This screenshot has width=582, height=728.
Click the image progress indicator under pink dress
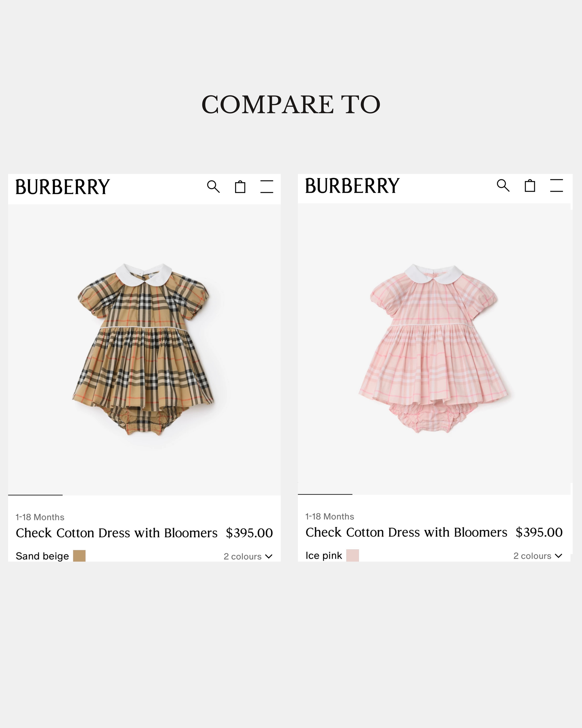point(325,494)
